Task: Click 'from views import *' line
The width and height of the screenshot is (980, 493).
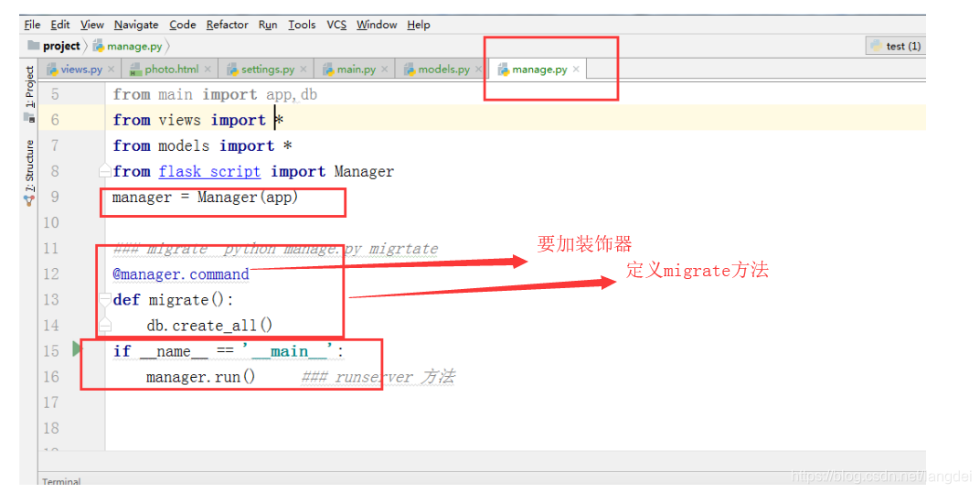Action: pos(198,120)
